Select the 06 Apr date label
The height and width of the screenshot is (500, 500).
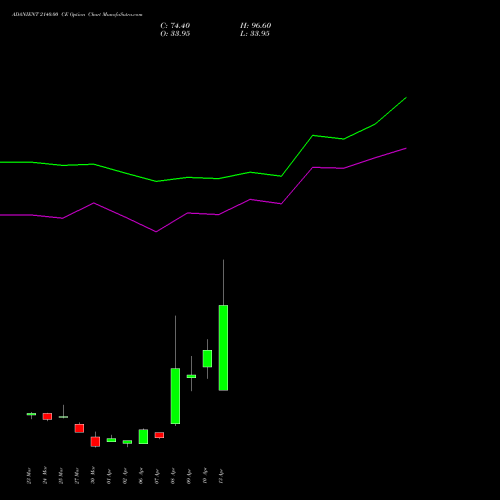tap(141, 476)
